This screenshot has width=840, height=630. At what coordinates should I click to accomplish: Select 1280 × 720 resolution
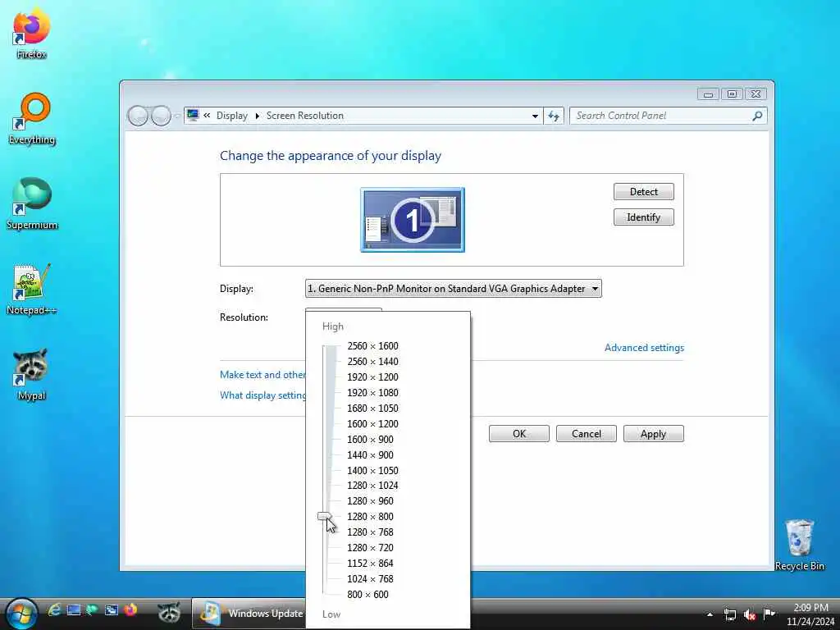coord(370,547)
